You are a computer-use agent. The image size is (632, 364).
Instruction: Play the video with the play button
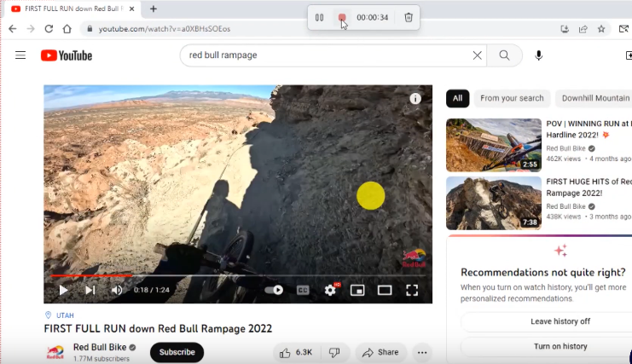tap(63, 290)
